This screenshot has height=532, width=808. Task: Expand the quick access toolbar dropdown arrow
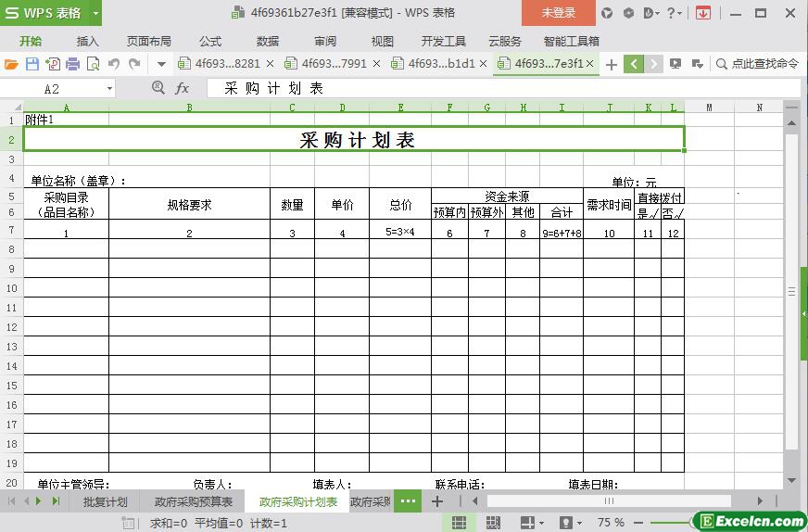(x=161, y=65)
